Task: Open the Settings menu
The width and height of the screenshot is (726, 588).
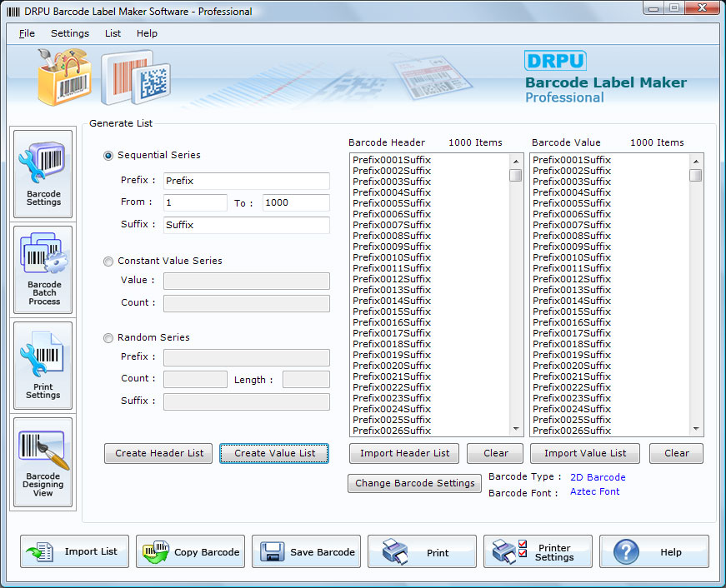Action: point(69,33)
